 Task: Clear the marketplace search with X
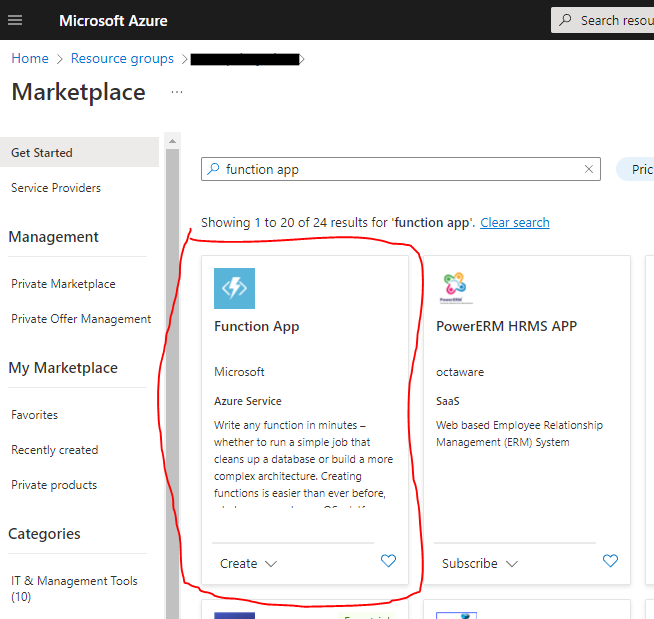[x=589, y=169]
